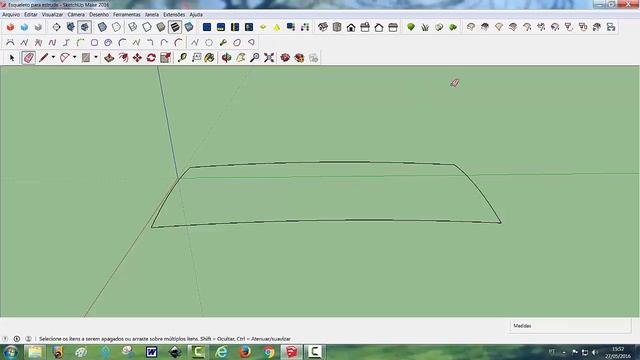Open the Ferramentas menu
The height and width of the screenshot is (360, 640).
point(127,14)
